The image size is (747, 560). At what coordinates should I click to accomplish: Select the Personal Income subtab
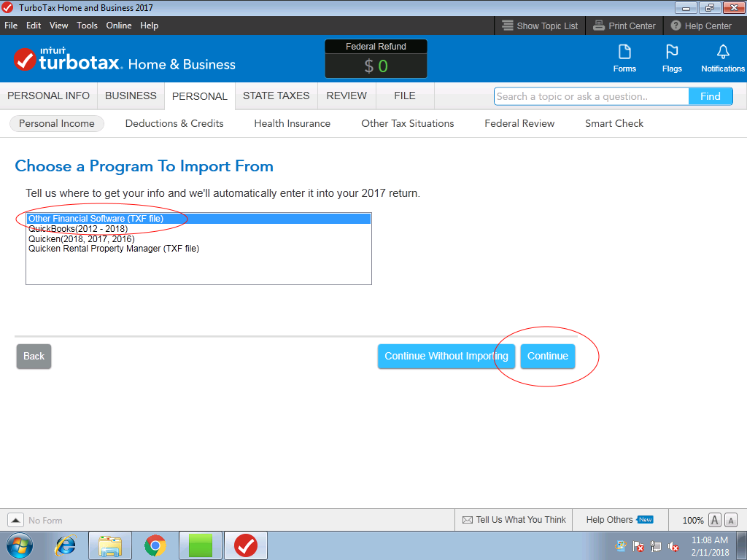tap(57, 123)
